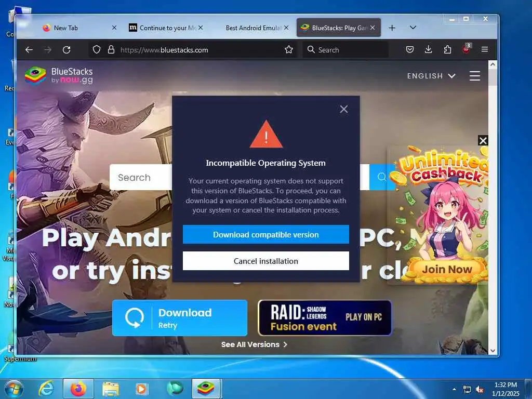Show hidden system tray icons
Image resolution: width=532 pixels, height=399 pixels.
454,389
